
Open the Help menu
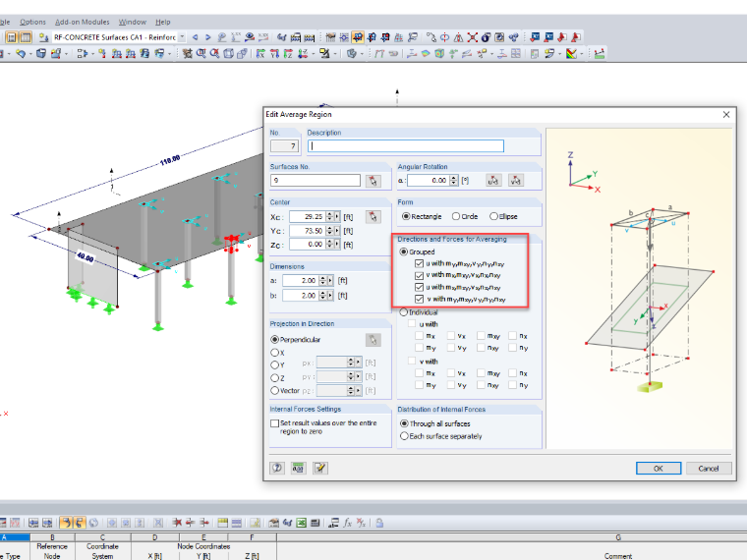[x=162, y=22]
